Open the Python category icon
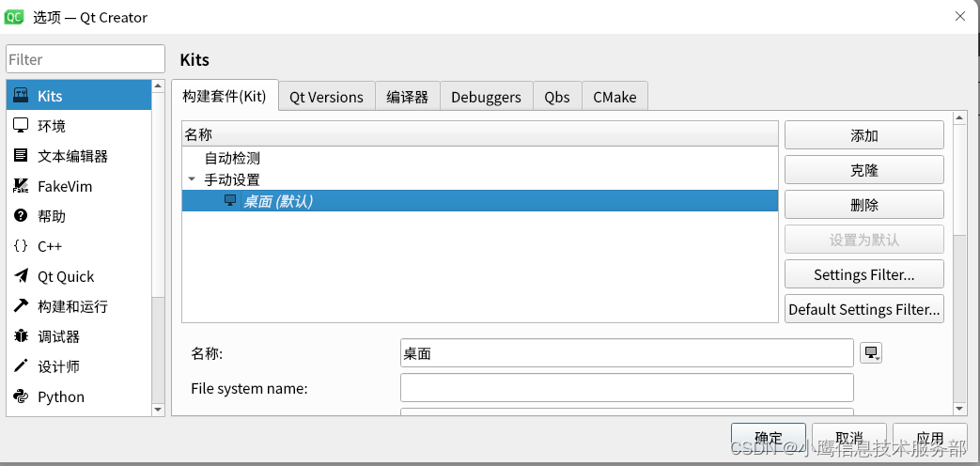 (x=21, y=396)
